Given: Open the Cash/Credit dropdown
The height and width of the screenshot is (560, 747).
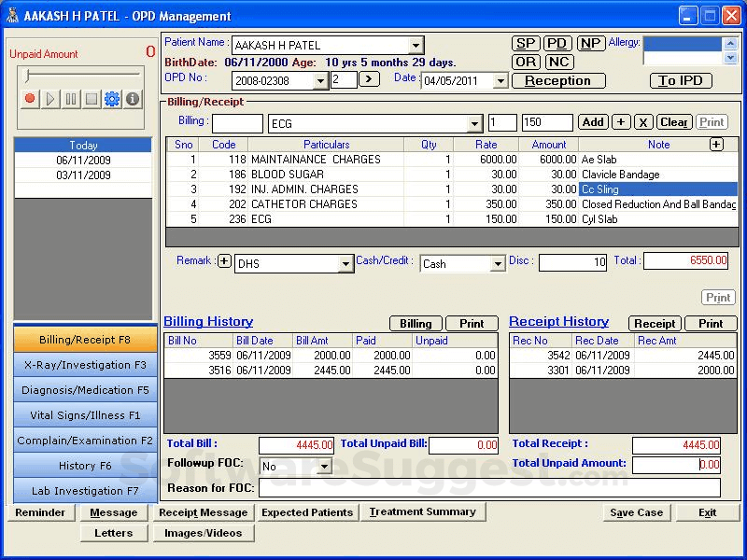Looking at the screenshot, I should coord(497,264).
